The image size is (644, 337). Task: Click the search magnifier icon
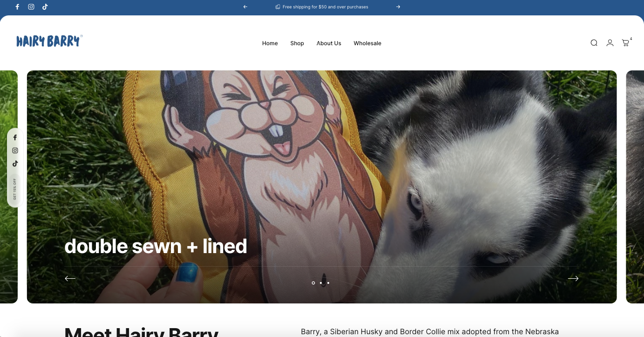point(594,43)
